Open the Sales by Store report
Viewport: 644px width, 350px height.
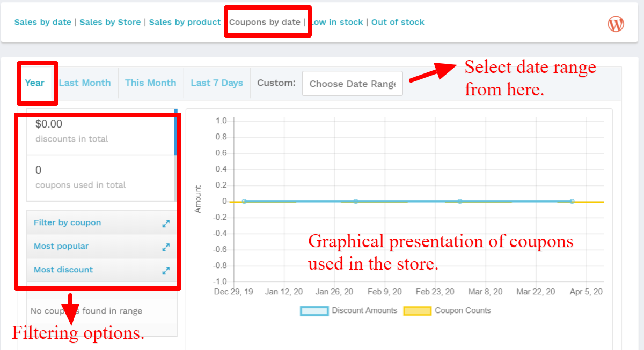[110, 22]
